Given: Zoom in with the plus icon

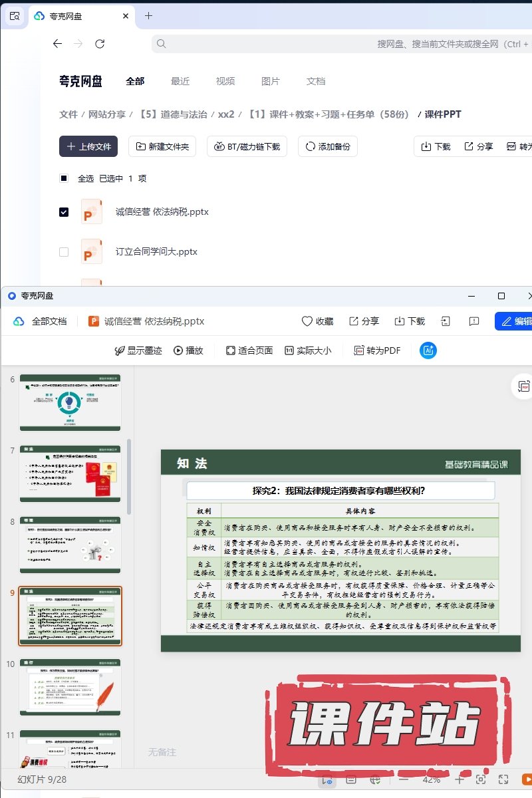Looking at the screenshot, I should tap(459, 779).
